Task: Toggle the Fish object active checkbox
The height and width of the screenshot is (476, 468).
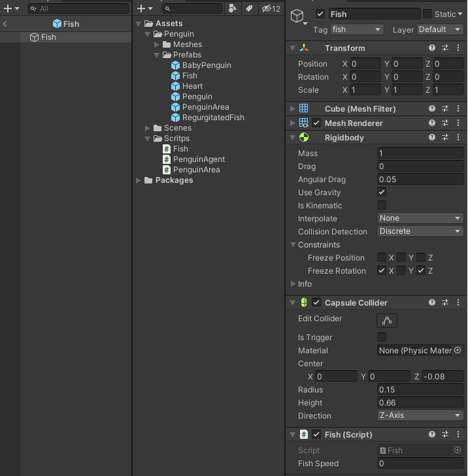Action: 320,14
